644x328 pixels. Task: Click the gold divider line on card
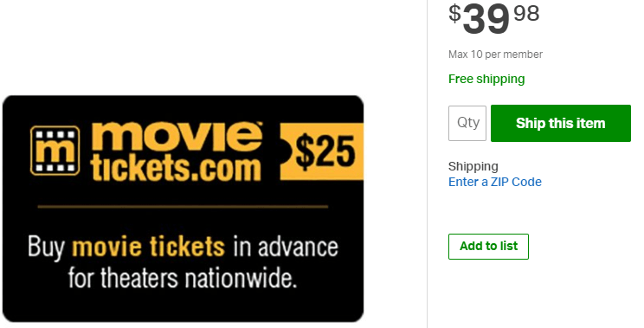pyautogui.click(x=183, y=207)
